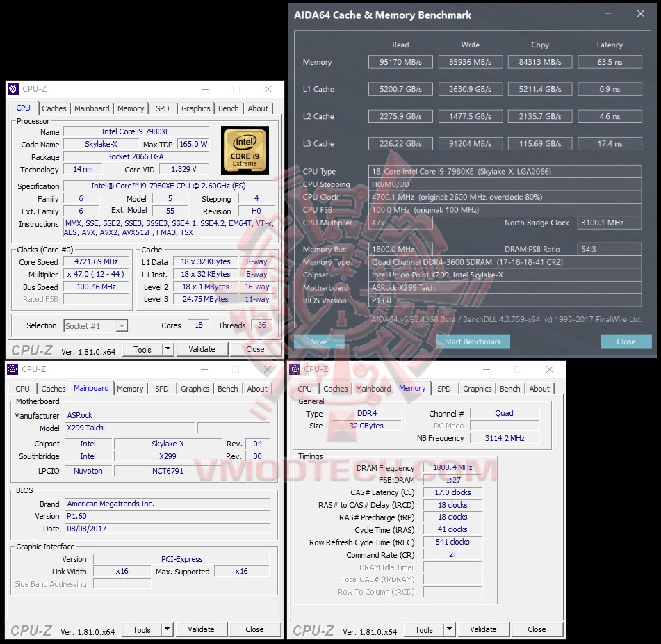Click the CAS# Latency value 17.0 clocks

(452, 492)
